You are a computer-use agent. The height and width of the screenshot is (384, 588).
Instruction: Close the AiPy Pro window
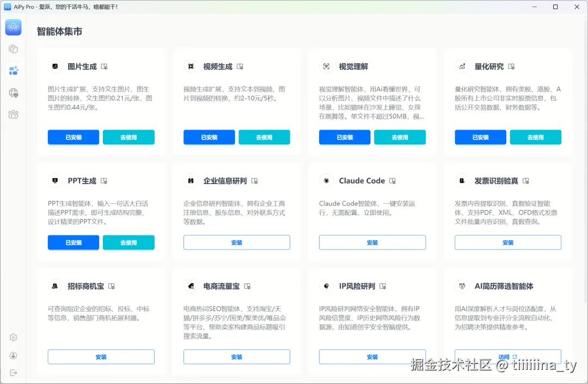click(577, 7)
